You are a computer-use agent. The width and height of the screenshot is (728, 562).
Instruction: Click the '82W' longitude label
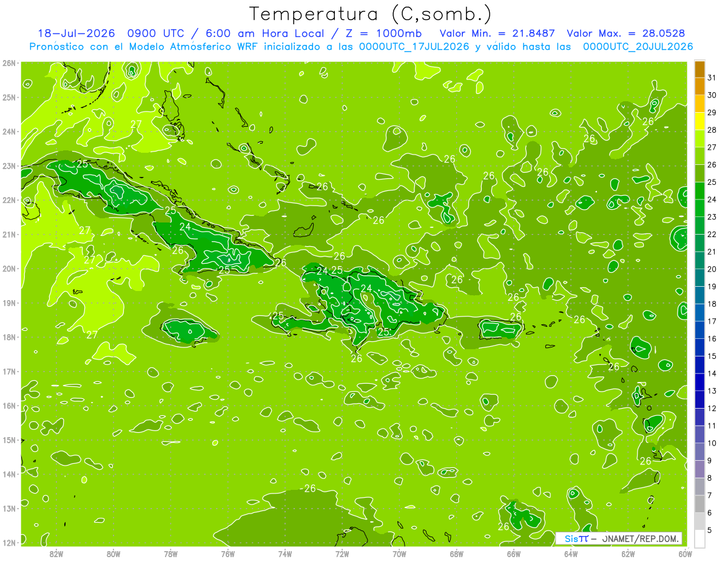click(56, 554)
